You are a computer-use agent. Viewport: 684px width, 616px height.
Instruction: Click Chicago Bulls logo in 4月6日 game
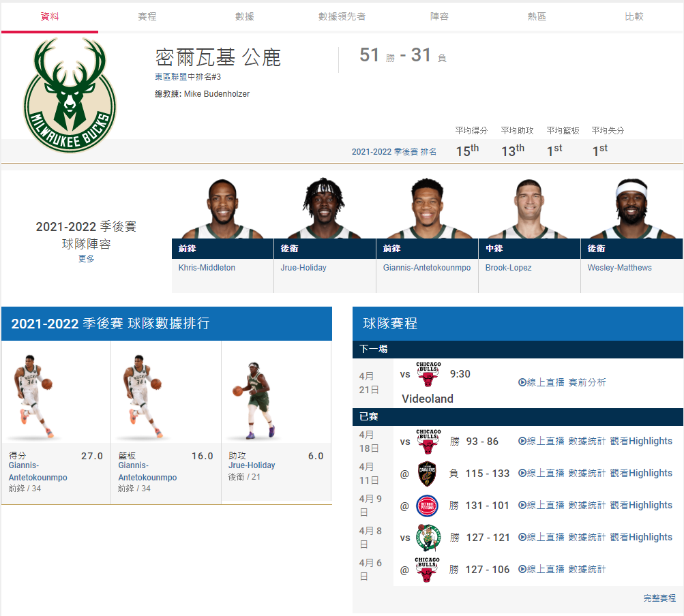tap(427, 570)
